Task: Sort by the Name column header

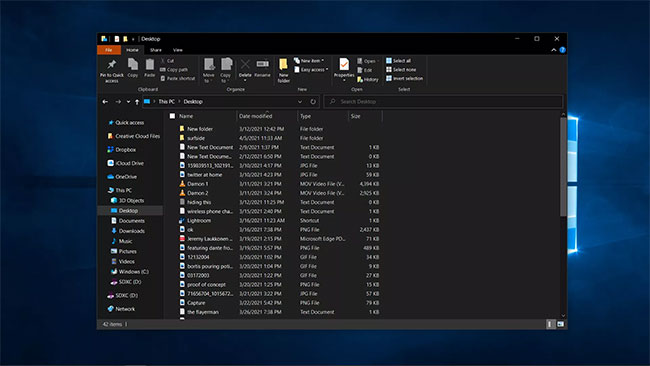Action: (207, 116)
